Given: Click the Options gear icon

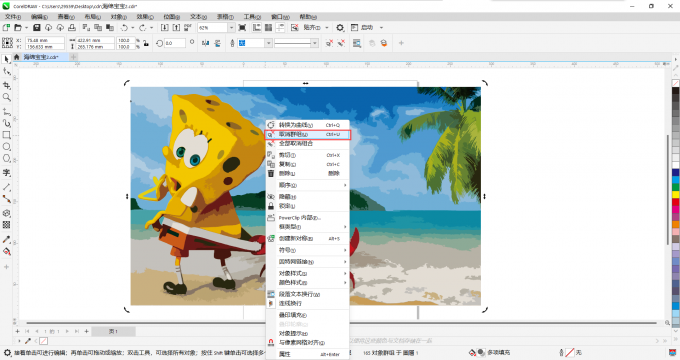Looking at the screenshot, I should (340, 27).
